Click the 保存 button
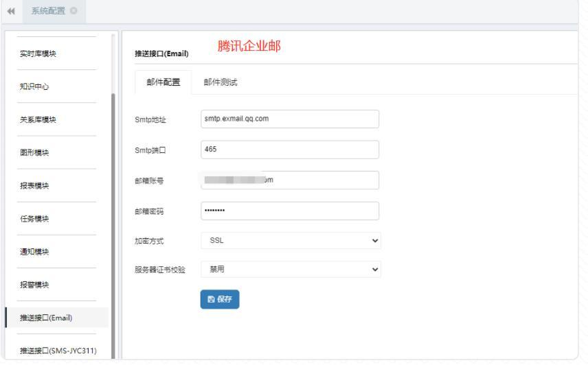 (x=220, y=299)
